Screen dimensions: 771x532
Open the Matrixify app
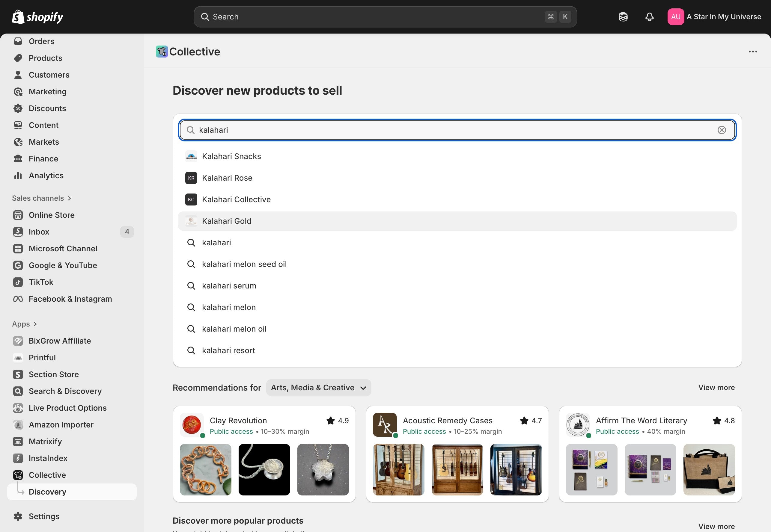[x=45, y=441]
